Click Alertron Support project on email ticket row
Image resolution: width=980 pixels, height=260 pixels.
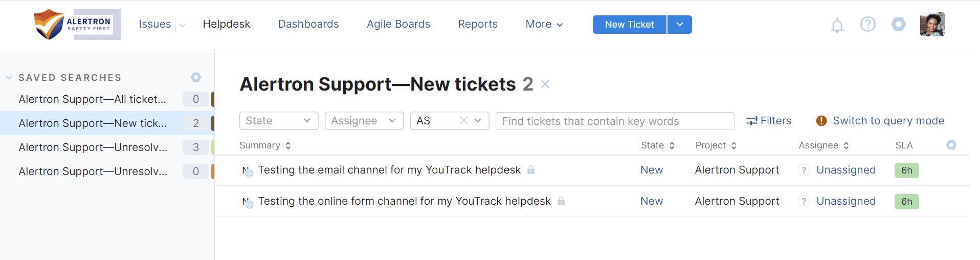[737, 170]
